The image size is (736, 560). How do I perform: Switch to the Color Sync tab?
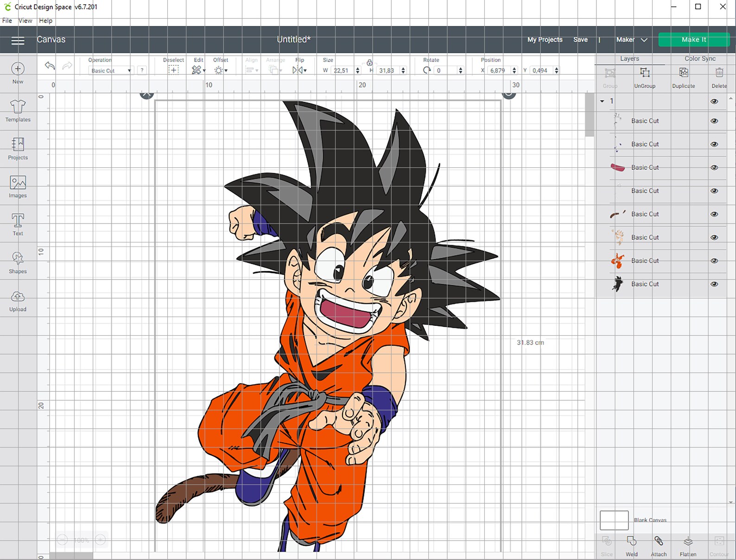pyautogui.click(x=700, y=59)
